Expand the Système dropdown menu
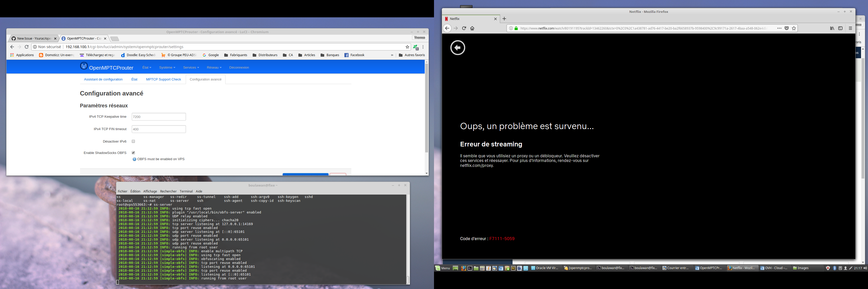The image size is (868, 289). coord(167,68)
